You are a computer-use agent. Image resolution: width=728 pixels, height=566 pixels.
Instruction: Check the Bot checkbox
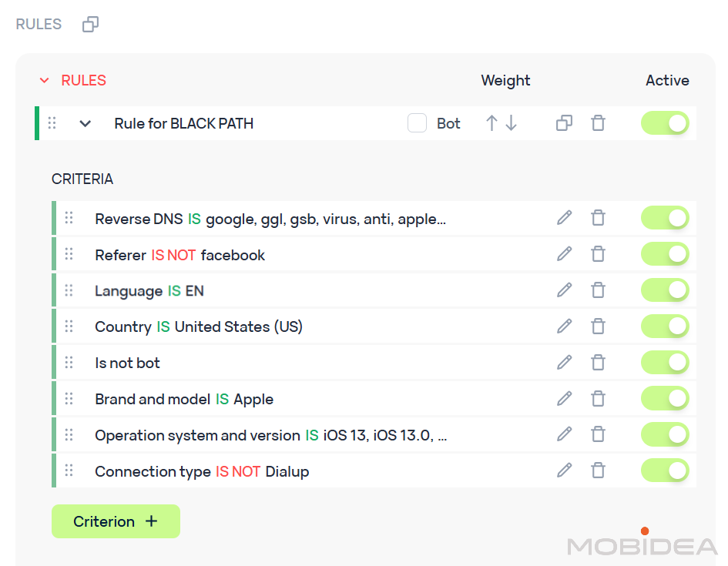[x=418, y=123]
